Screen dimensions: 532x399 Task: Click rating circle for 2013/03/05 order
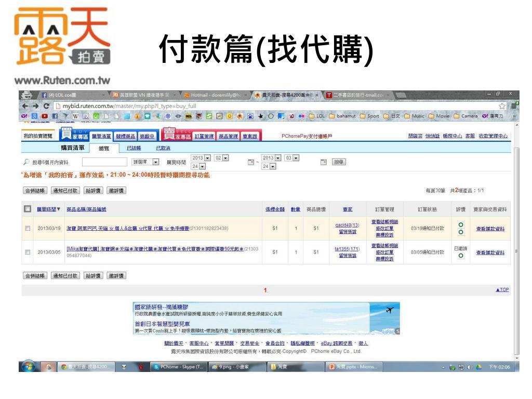461,256
